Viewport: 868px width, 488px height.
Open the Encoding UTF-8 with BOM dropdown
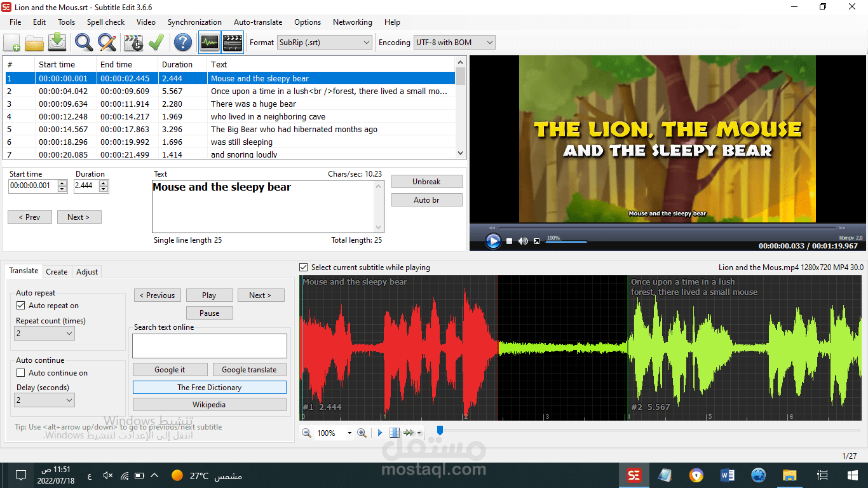pos(454,43)
